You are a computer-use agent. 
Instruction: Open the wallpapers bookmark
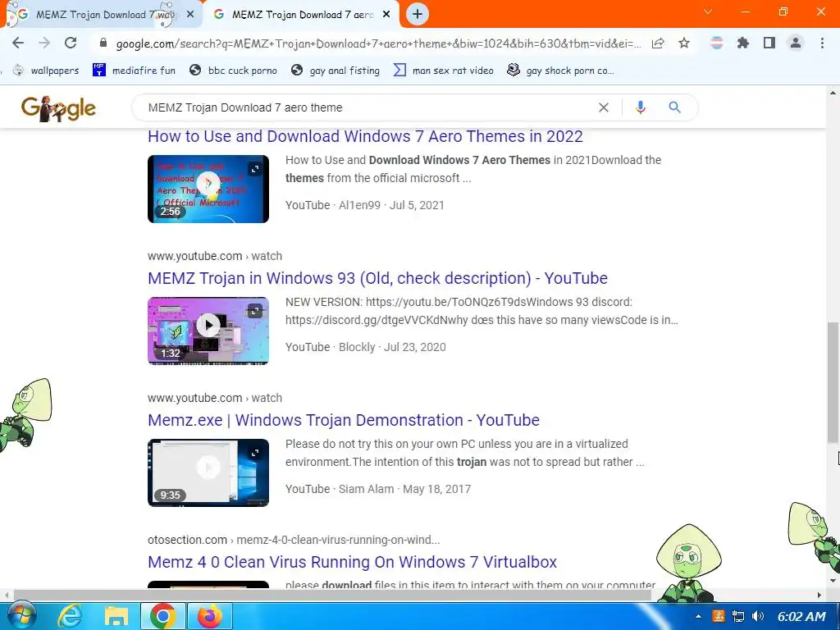pos(46,71)
